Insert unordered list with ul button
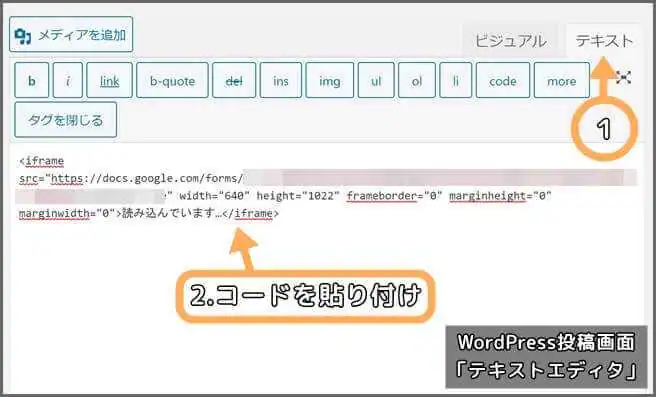This screenshot has width=656, height=397. [376, 80]
